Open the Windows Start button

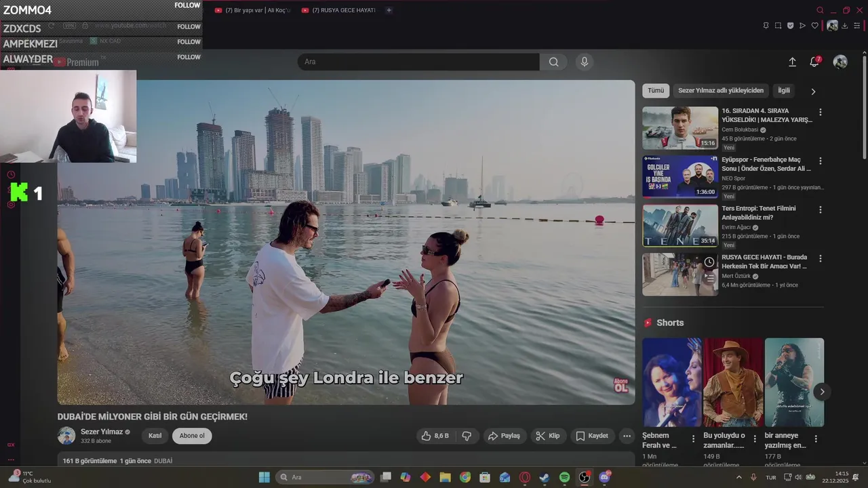pyautogui.click(x=264, y=477)
